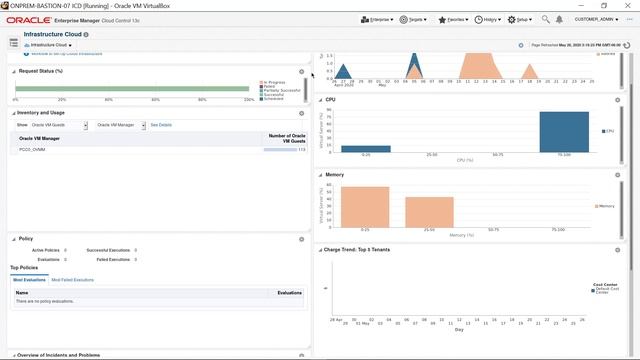Viewport: 640px width, 360px height.
Task: Click the Memory legend color swatch
Action: [x=597, y=207]
